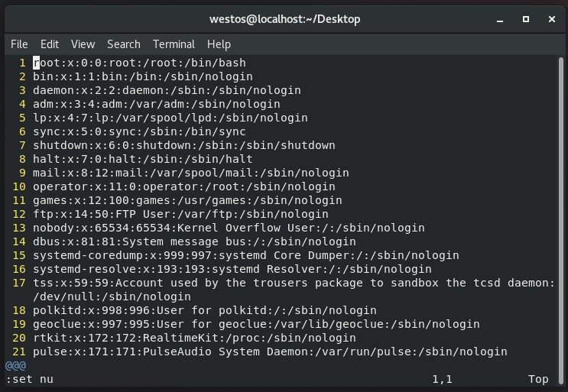Click the window title westos@localhost:~/Desktop
This screenshot has height=392, width=568.
click(x=284, y=19)
